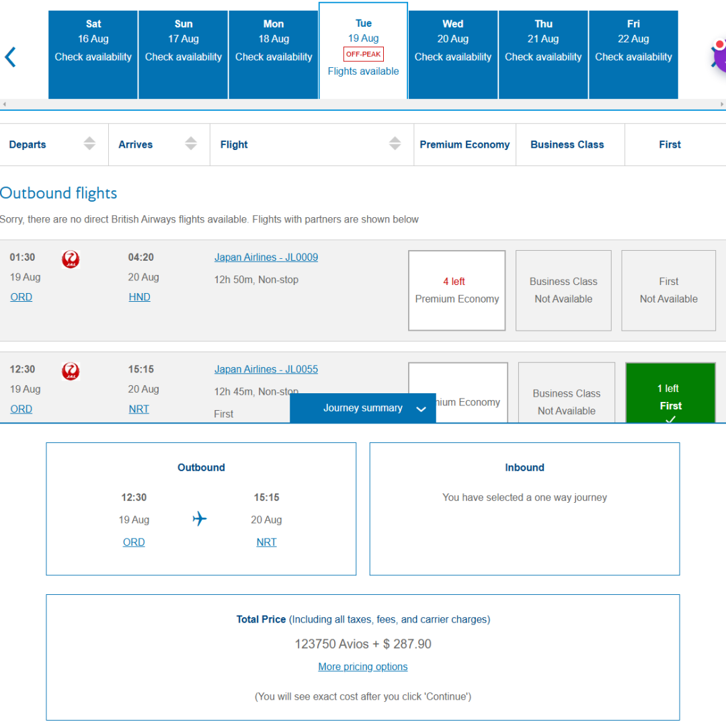Image resolution: width=726 pixels, height=728 pixels.
Task: Click the JAL logo on the 12:30 flight
Action: click(x=70, y=372)
